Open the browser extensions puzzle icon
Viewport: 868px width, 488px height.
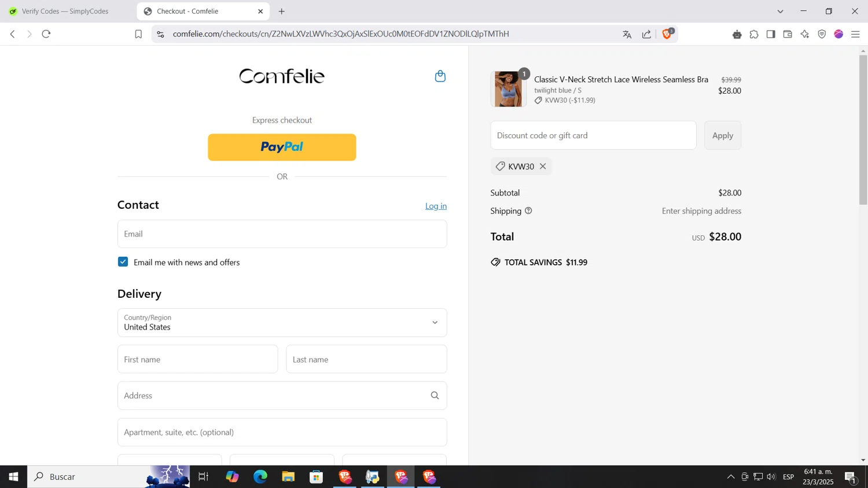tap(754, 34)
